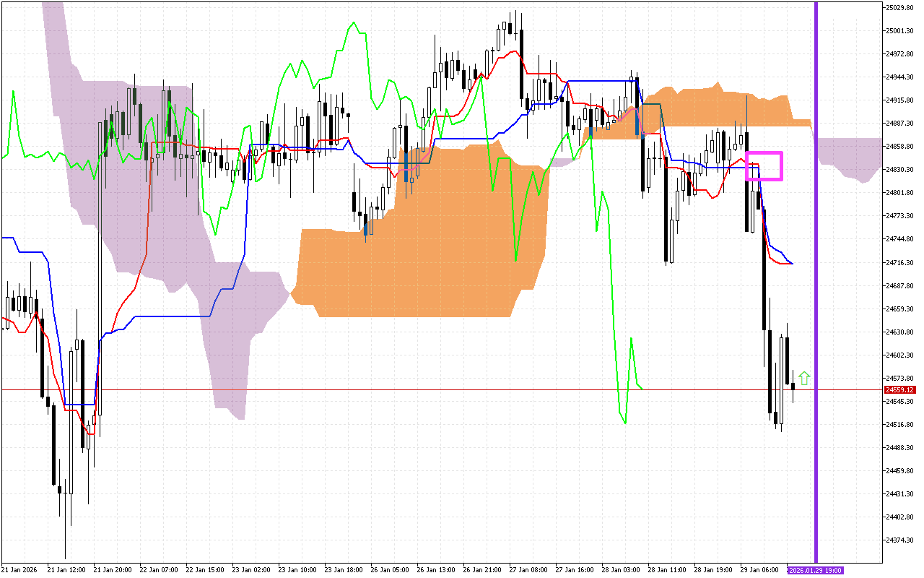924x578 pixels.
Task: Click the green up arrow signal marker
Action: pos(804,379)
